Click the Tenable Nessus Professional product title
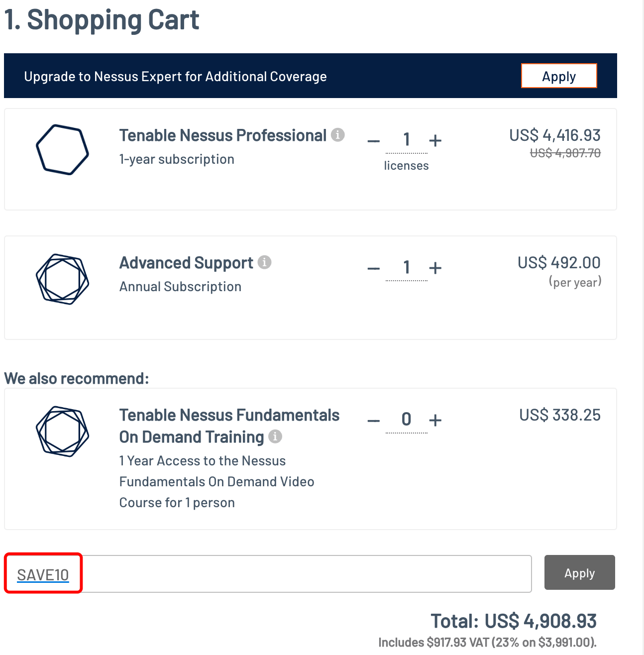 click(x=222, y=135)
